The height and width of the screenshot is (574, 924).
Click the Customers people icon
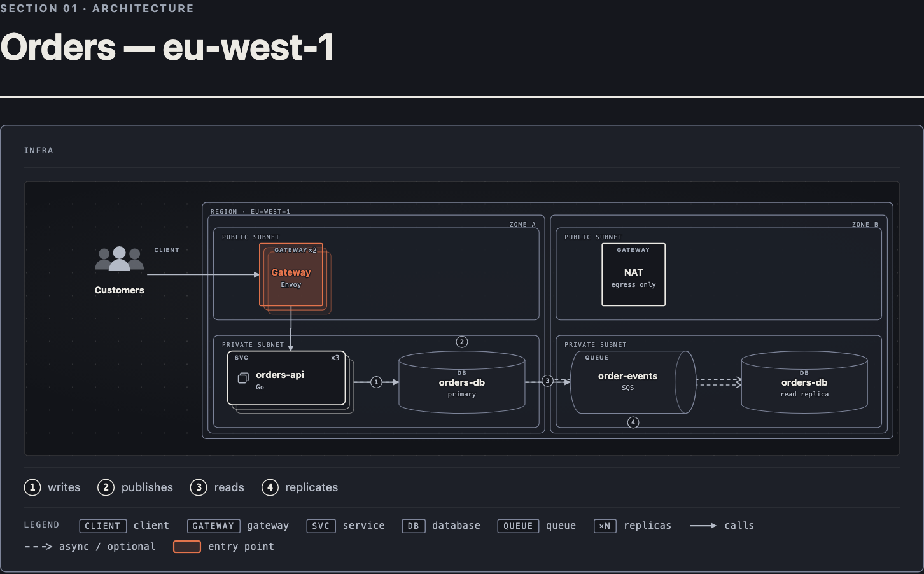click(x=119, y=259)
